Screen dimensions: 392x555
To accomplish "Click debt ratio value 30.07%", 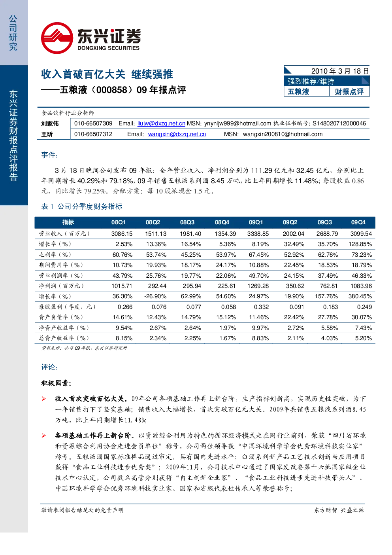I will click(362, 317).
